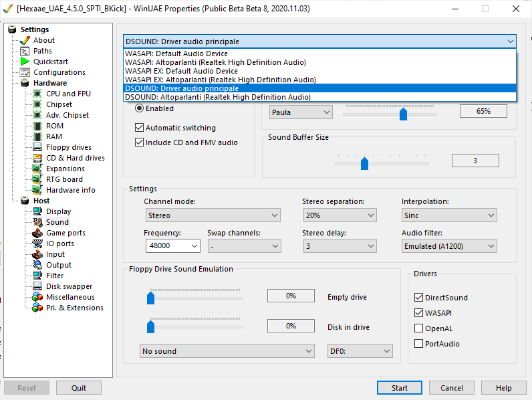Click the 65% volume value field
532x400 pixels.
tap(483, 112)
